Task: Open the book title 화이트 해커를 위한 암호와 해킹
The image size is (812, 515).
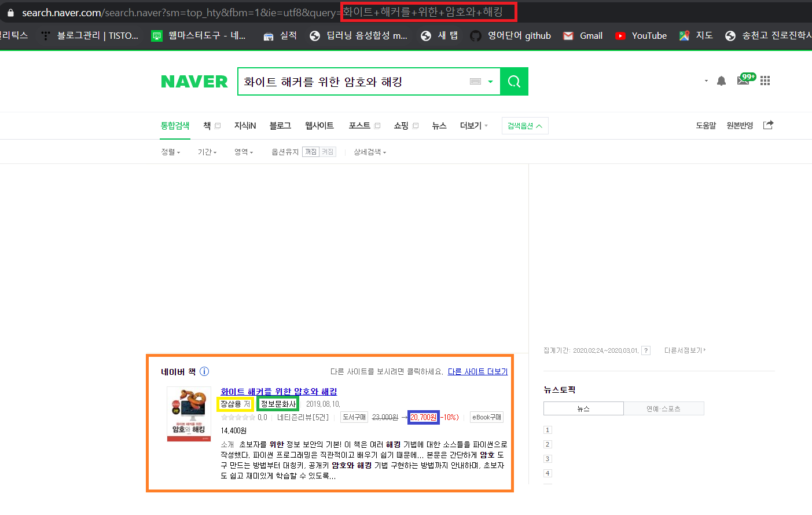Action: click(x=278, y=392)
